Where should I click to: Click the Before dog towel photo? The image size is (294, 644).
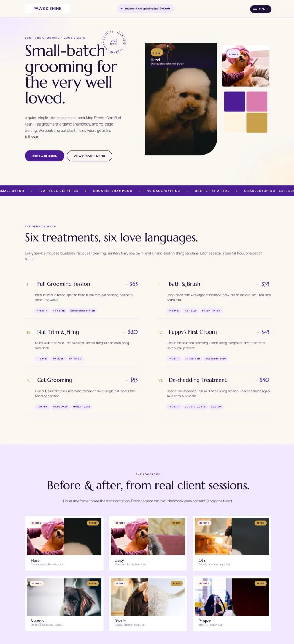click(246, 66)
